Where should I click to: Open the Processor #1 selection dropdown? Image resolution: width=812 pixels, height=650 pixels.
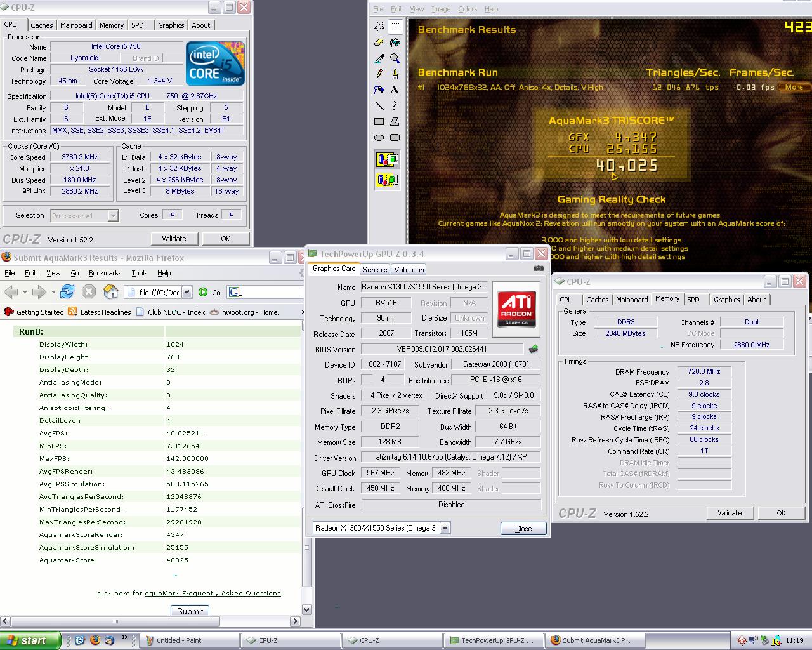click(x=113, y=216)
